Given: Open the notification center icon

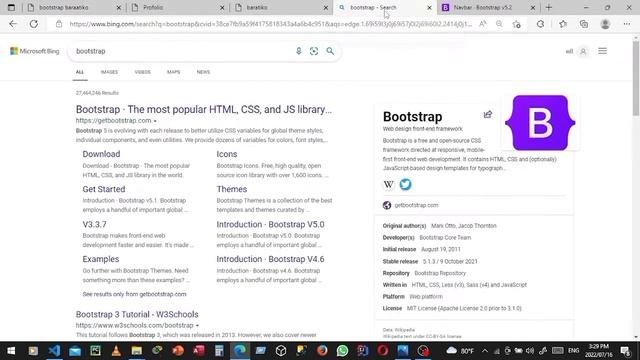Looking at the screenshot, I should pyautogui.click(x=625, y=351).
